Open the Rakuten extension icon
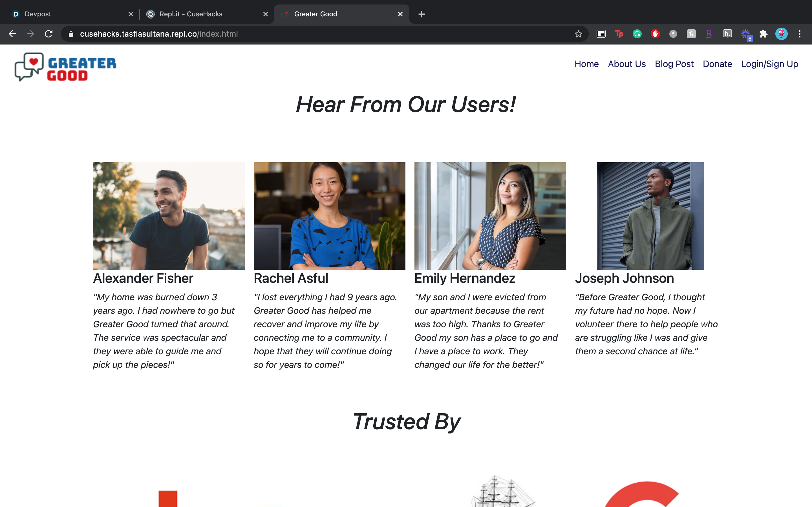The image size is (812, 507). click(x=709, y=34)
